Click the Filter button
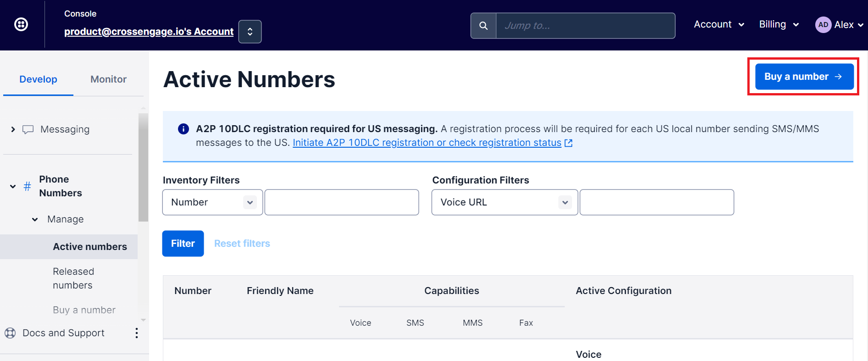868x361 pixels. 183,244
